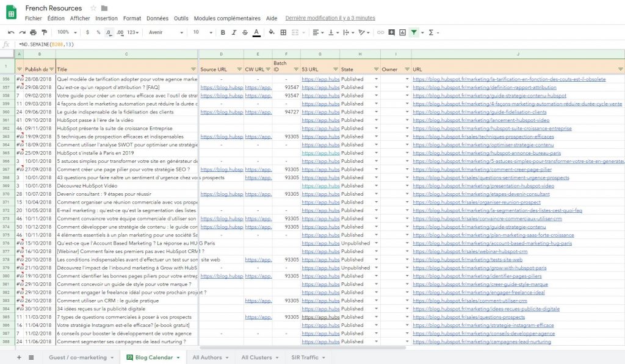Open the text color picker
Image resolution: width=625 pixels, height=364 pixels.
(256, 32)
